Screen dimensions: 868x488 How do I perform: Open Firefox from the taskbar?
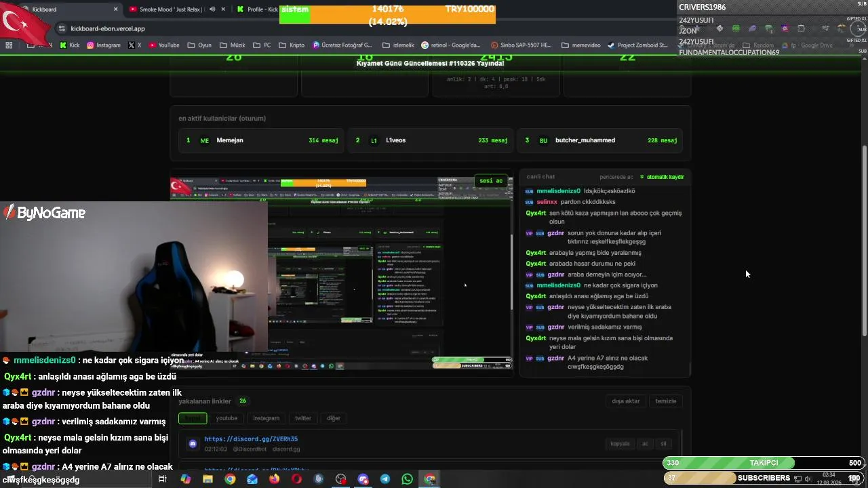tap(274, 479)
